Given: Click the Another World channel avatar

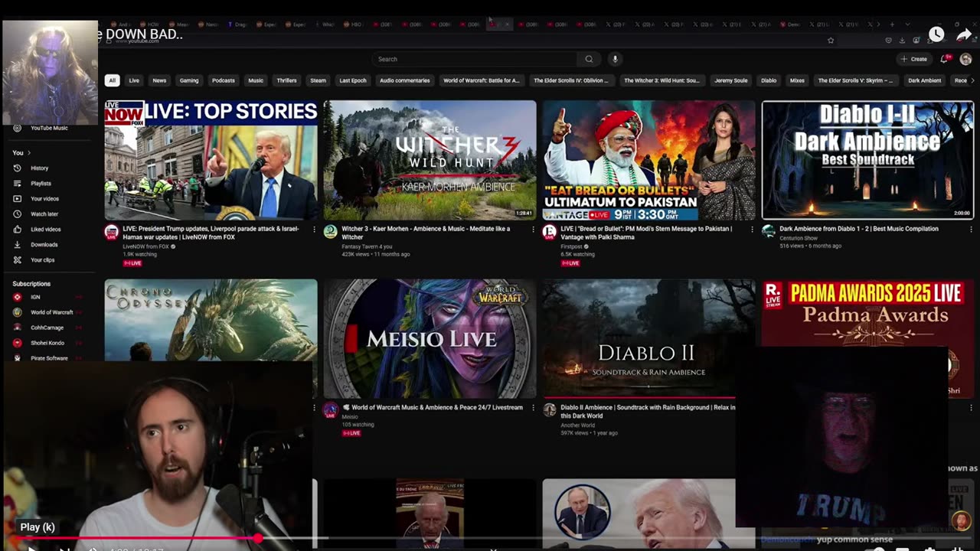Looking at the screenshot, I should point(549,411).
